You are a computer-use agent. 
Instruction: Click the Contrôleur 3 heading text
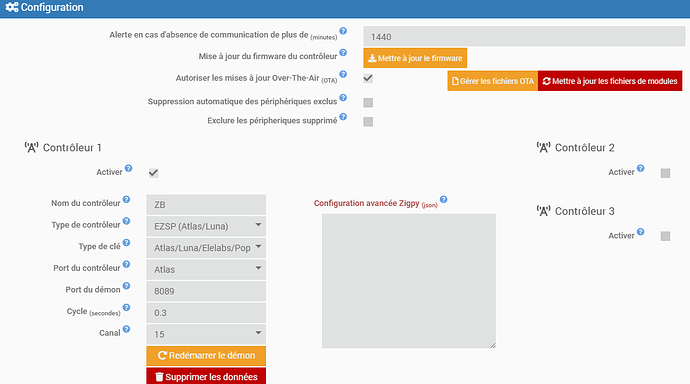click(x=584, y=211)
